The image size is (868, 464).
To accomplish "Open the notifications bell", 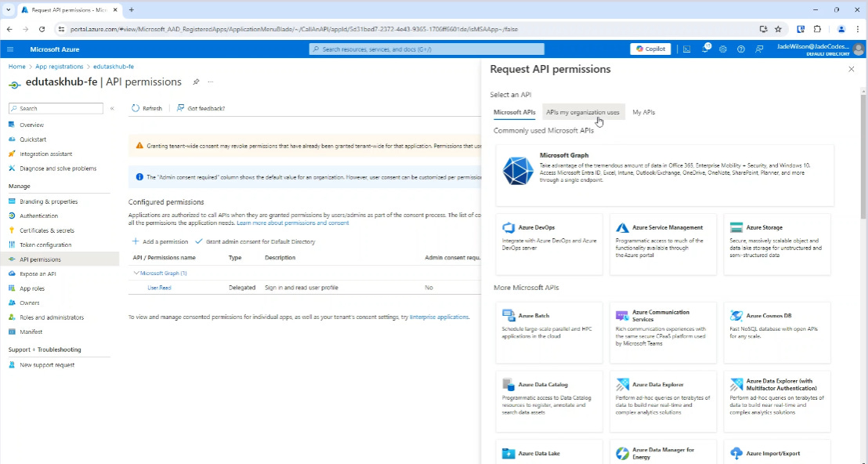I will point(705,49).
